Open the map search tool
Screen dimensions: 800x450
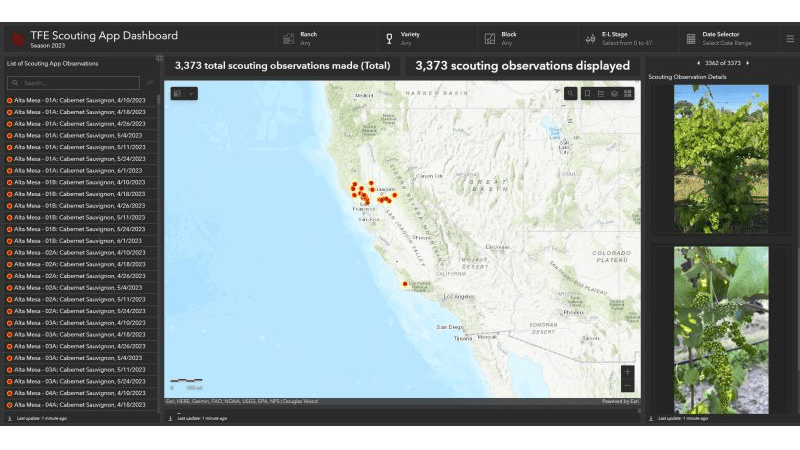point(570,93)
